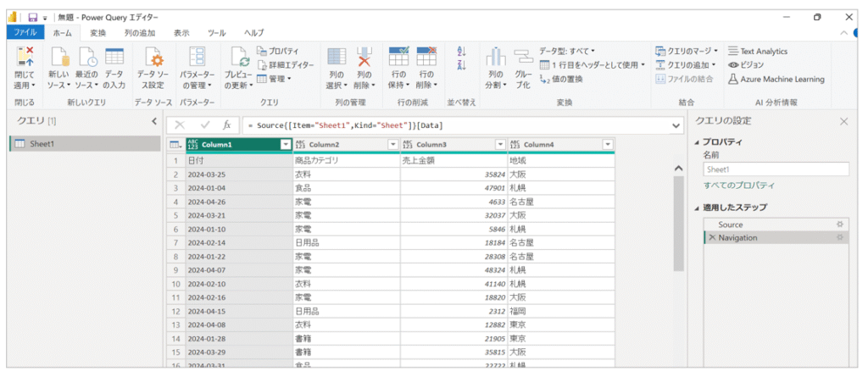Click Keep Rows (行の保持) icon
The height and width of the screenshot is (377, 868).
tap(398, 57)
